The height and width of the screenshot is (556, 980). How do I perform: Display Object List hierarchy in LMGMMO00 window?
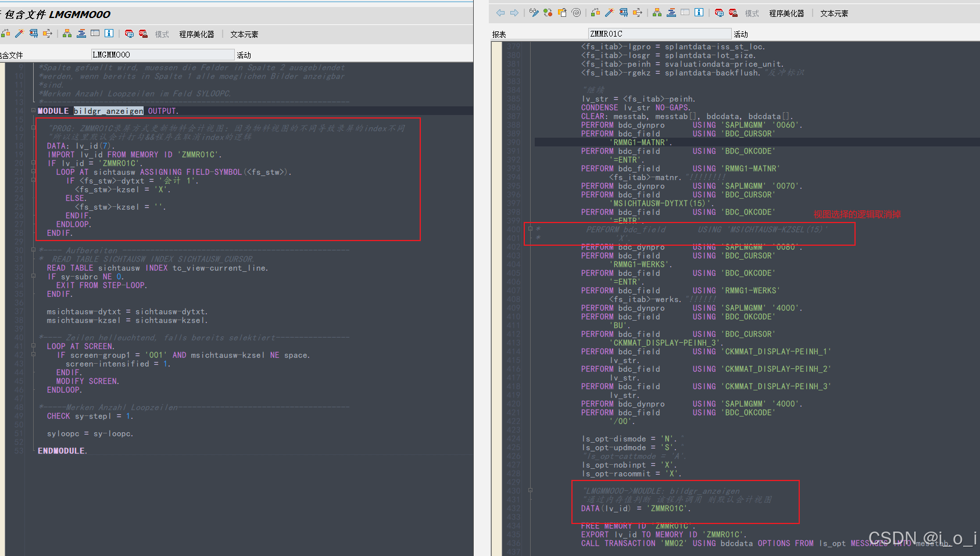67,34
